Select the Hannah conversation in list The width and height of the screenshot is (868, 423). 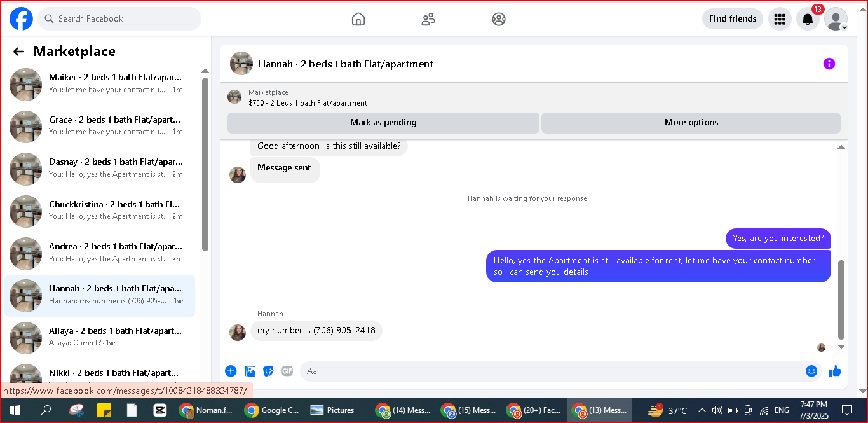point(100,295)
